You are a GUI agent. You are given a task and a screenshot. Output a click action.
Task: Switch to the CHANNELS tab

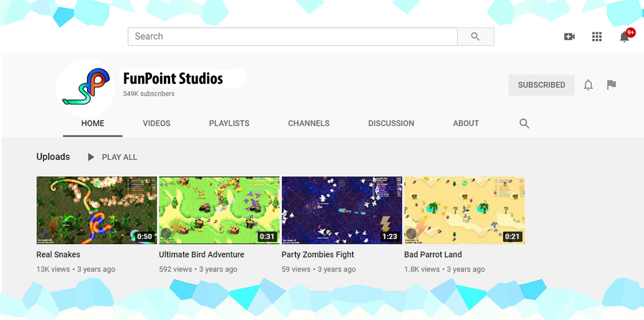pos(309,123)
